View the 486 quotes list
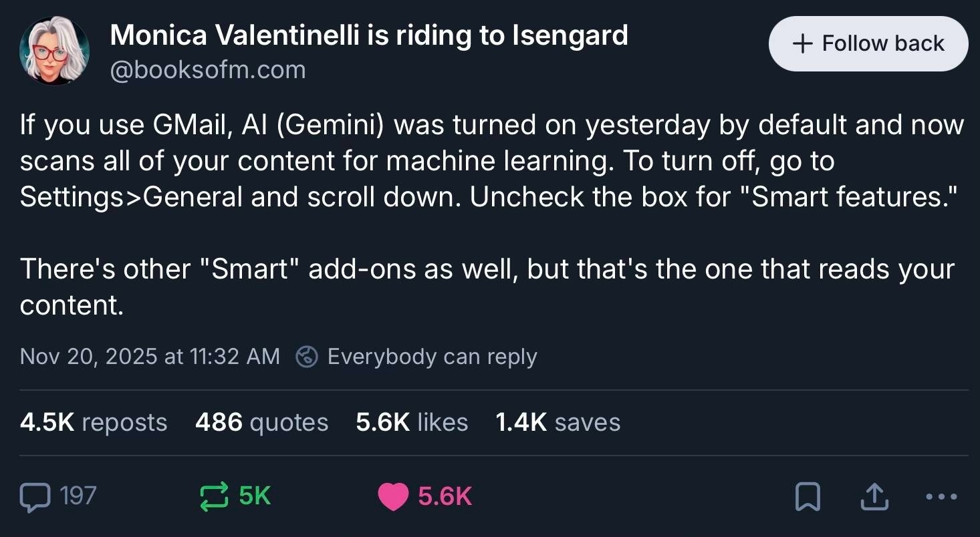 pos(261,422)
